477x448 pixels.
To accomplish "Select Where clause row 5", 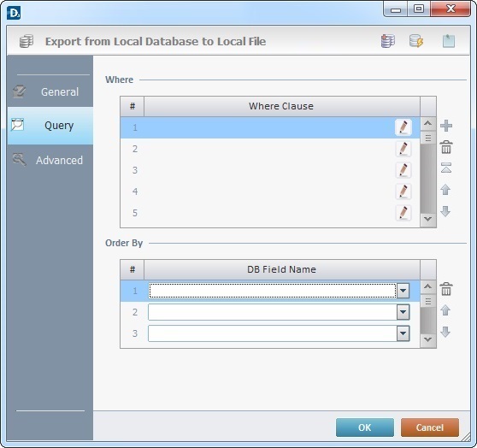I will tap(270, 213).
